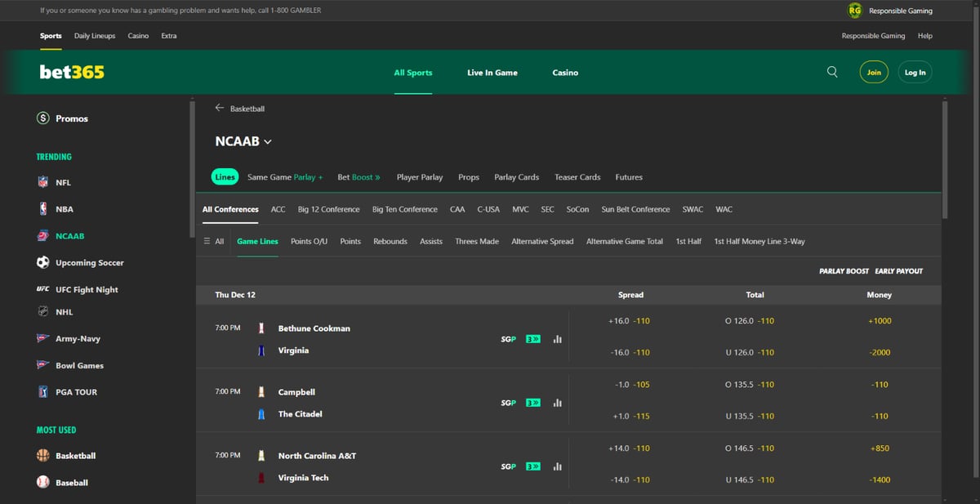Open the Basketball icon under Most Used
Image resolution: width=980 pixels, height=504 pixels.
point(43,456)
